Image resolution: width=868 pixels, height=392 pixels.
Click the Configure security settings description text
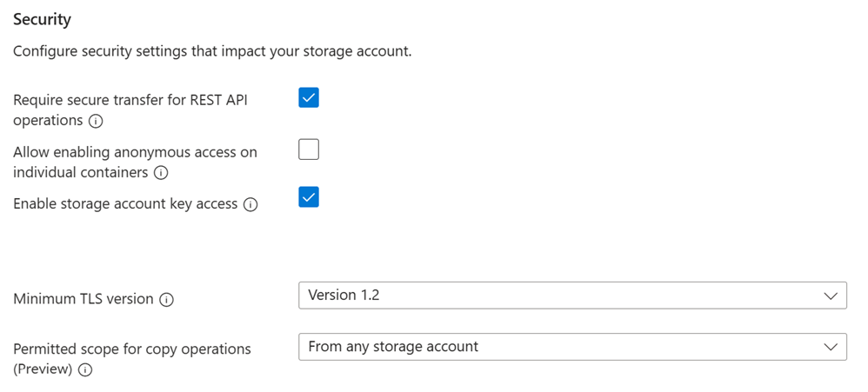click(212, 52)
